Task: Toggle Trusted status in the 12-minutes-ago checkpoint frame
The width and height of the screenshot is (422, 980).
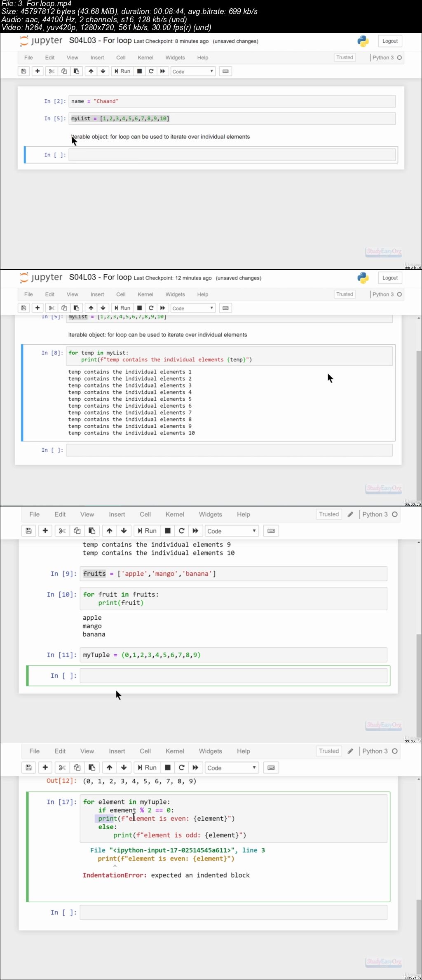Action: (345, 294)
